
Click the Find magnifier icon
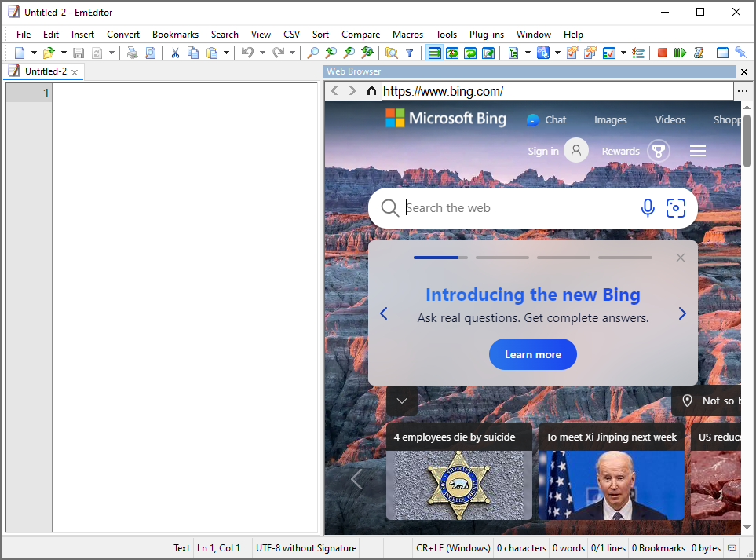point(313,53)
